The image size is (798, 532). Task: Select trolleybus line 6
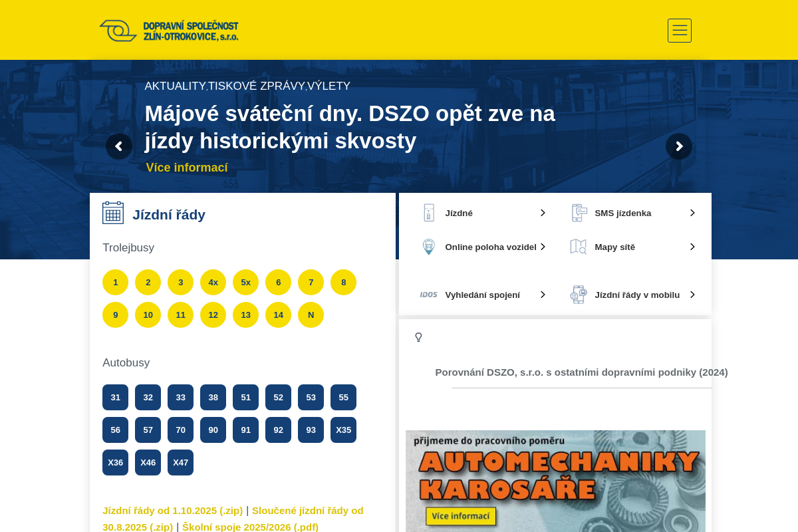(278, 282)
